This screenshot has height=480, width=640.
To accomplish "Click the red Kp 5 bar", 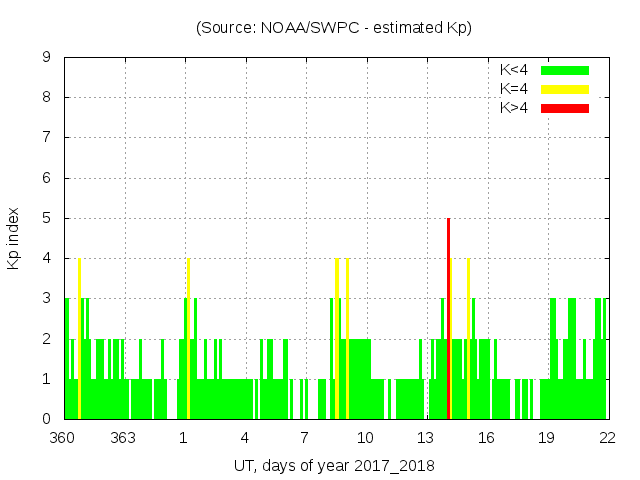I will click(x=448, y=318).
